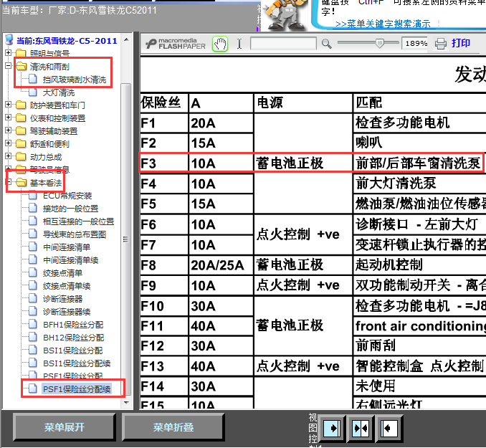Collapse the 基本看法 tree node
This screenshot has width=486, height=448.
tap(9, 182)
